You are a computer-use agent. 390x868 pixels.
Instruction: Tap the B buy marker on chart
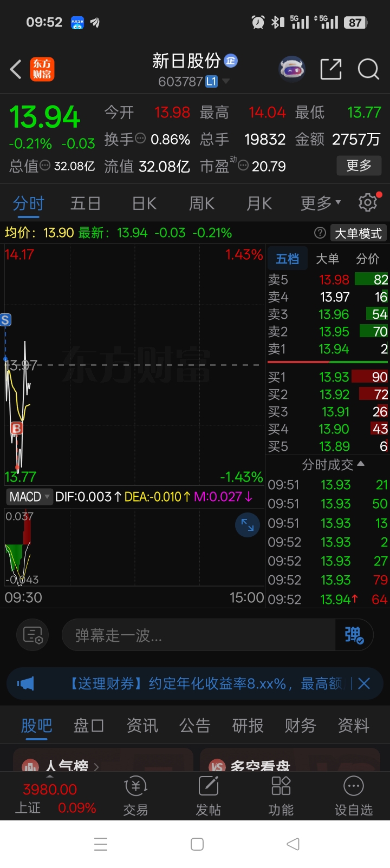tap(17, 429)
